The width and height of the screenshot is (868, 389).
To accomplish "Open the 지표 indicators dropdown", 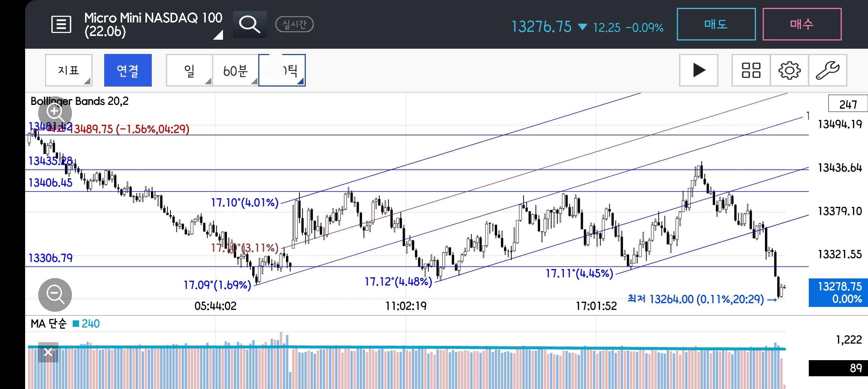I will coord(69,70).
